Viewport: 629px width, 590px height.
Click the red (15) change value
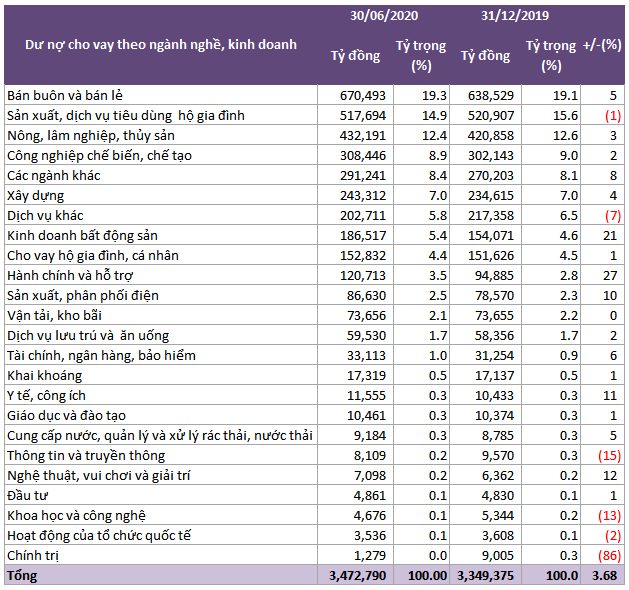point(609,456)
